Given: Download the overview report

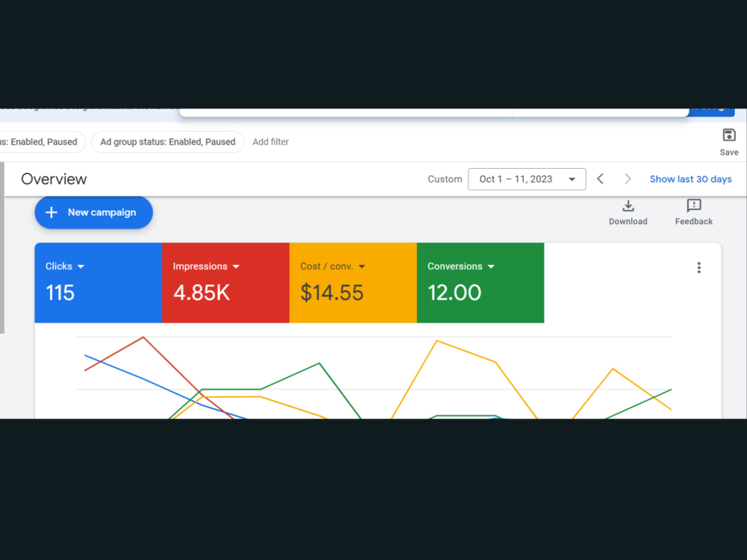Looking at the screenshot, I should pyautogui.click(x=628, y=212).
